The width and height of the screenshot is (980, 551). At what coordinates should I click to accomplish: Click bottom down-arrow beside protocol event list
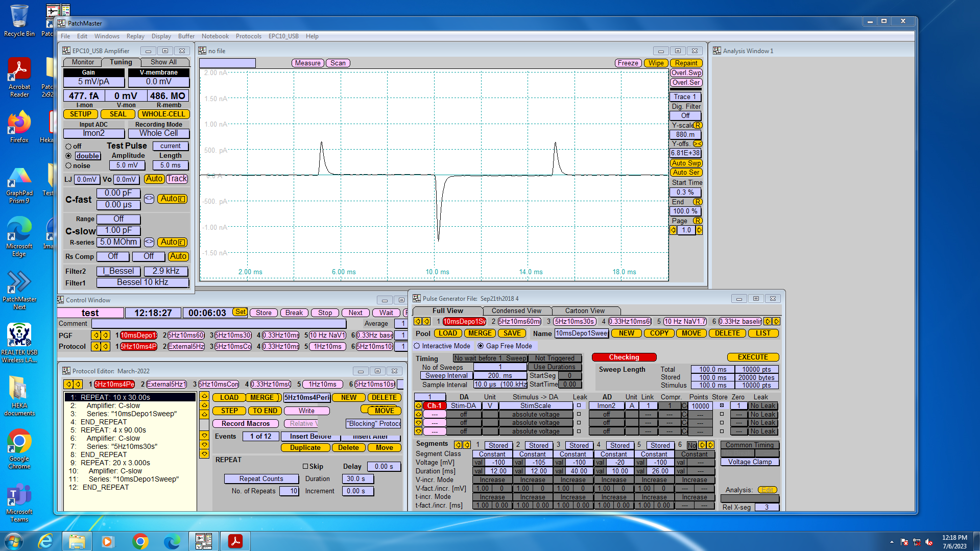(x=204, y=453)
